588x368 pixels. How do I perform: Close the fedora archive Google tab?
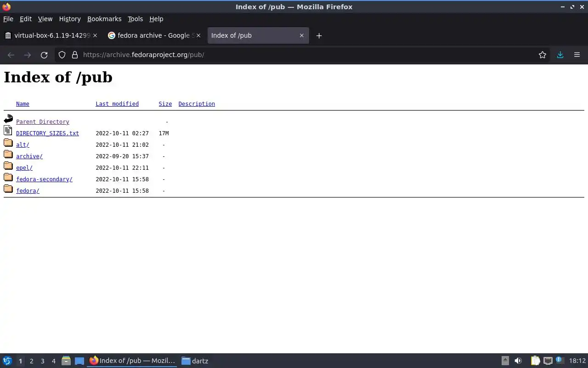tap(198, 35)
